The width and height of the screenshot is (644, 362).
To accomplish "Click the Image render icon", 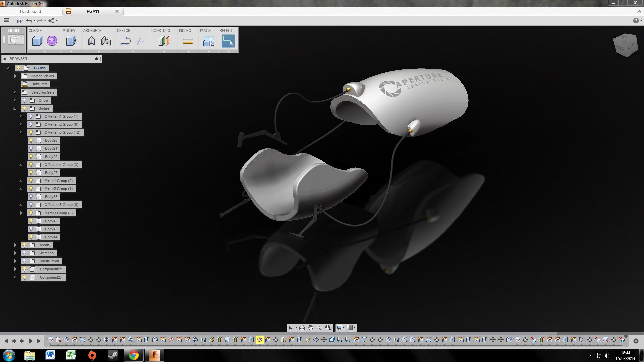I will [x=208, y=41].
